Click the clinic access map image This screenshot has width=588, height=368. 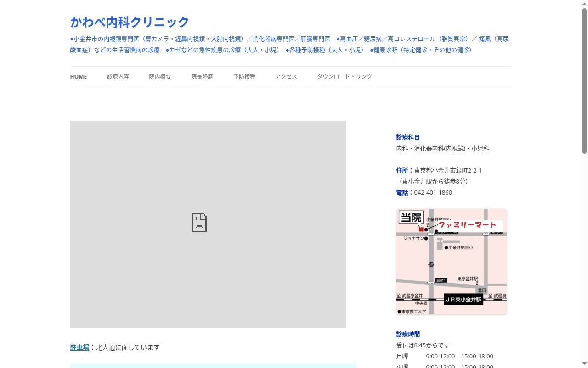pyautogui.click(x=452, y=262)
